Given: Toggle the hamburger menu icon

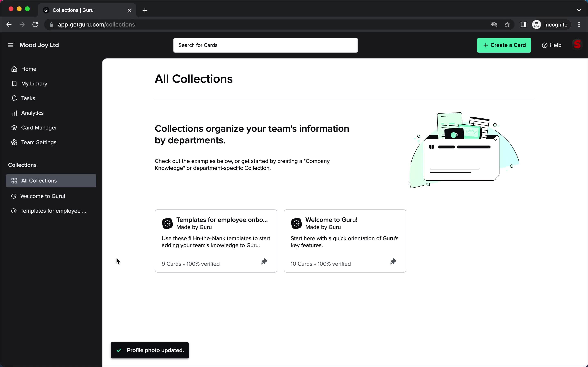Looking at the screenshot, I should pos(10,45).
